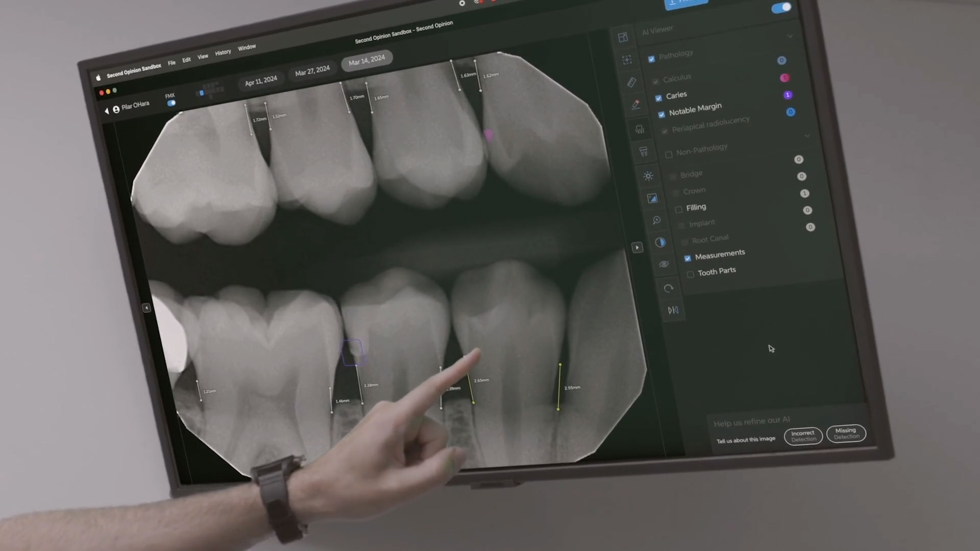Uncheck the Caries checkbox
Image resolution: width=980 pixels, height=551 pixels.
click(x=658, y=97)
